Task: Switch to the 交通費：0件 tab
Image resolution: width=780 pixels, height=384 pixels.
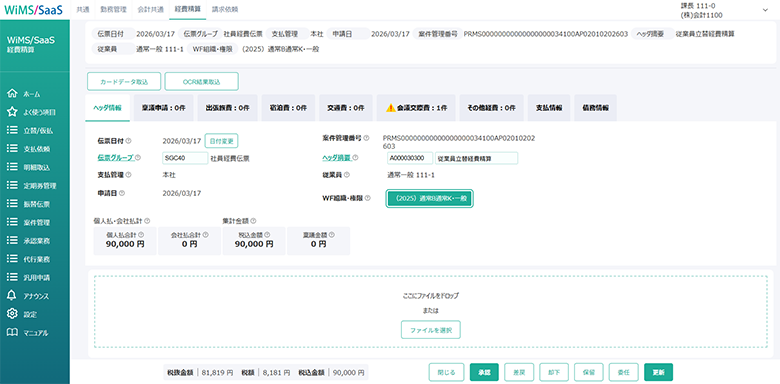Action: pyautogui.click(x=346, y=108)
